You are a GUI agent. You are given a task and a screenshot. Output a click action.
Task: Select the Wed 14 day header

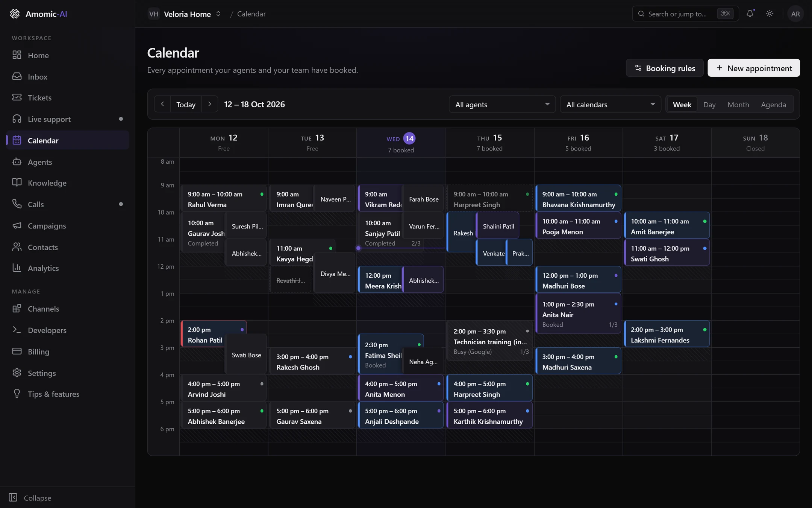coord(401,143)
